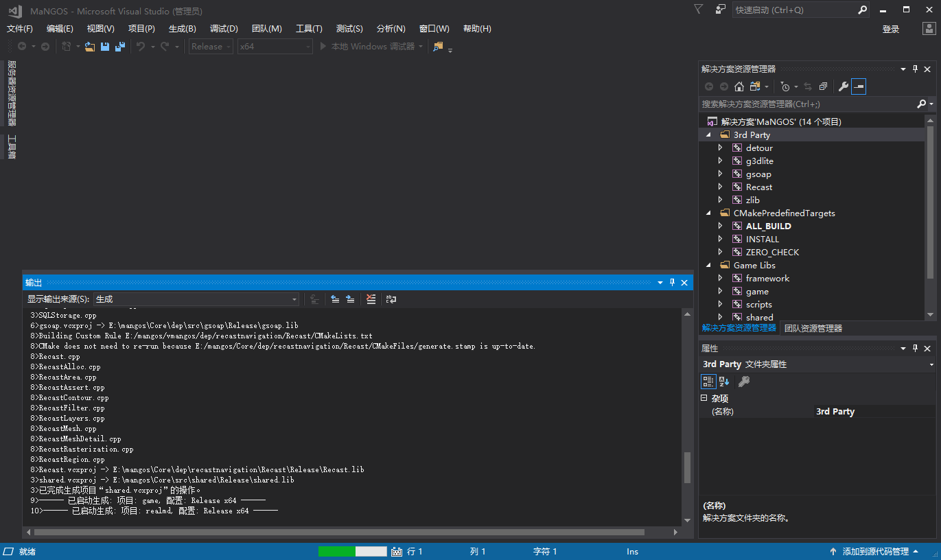Open the 生成(B) menu
941x560 pixels.
[183, 29]
